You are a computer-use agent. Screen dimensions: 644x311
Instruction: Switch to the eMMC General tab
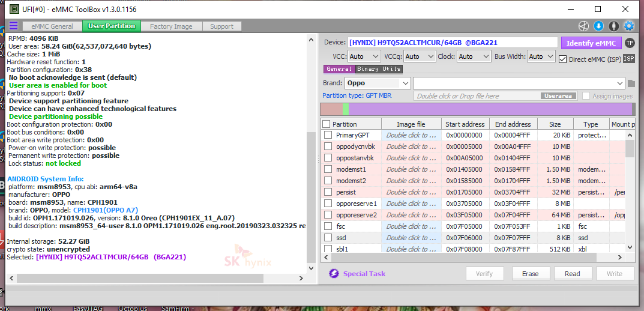53,26
